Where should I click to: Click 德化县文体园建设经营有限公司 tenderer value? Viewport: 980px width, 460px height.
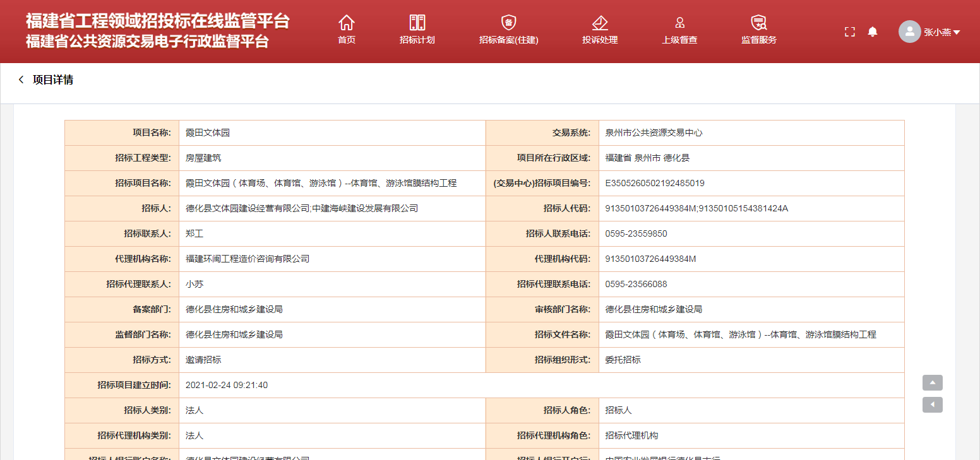click(302, 208)
